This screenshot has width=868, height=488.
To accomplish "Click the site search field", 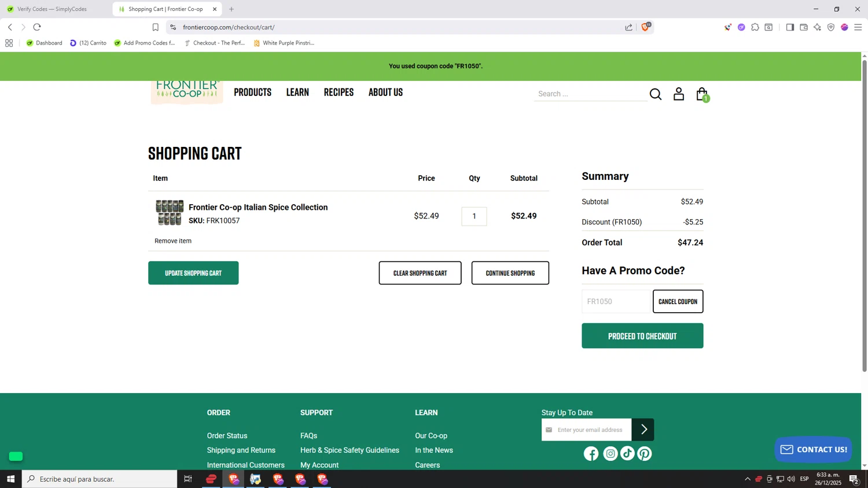I will [590, 94].
